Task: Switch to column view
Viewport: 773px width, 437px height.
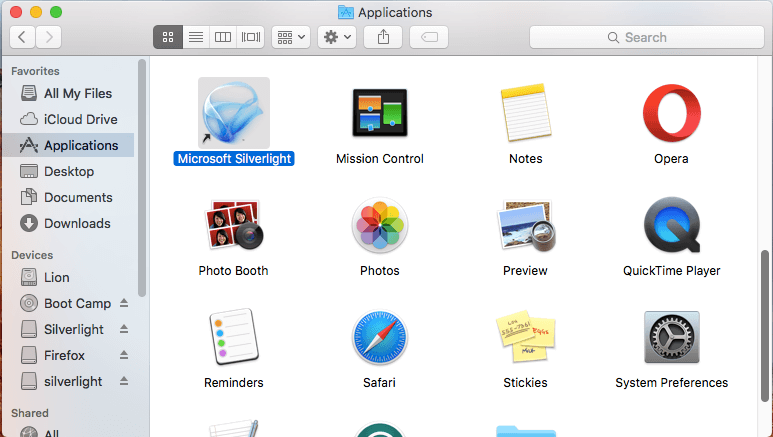Action: click(x=223, y=37)
